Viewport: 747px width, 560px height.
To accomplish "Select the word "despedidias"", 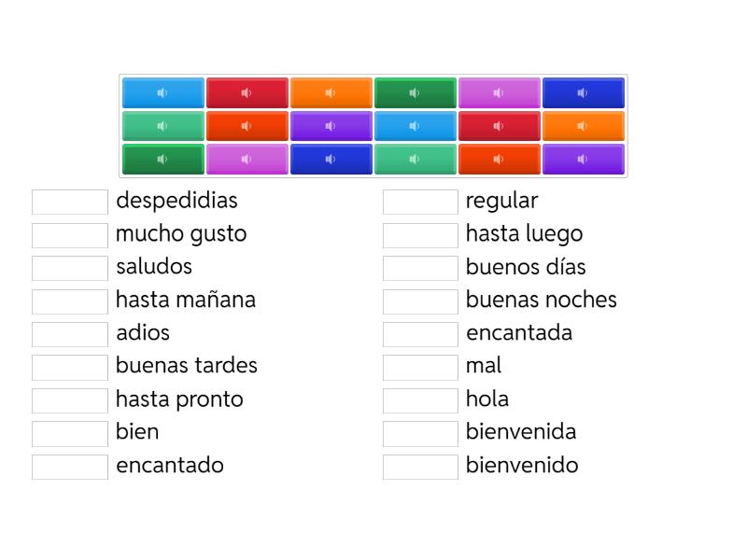I will pos(176,201).
